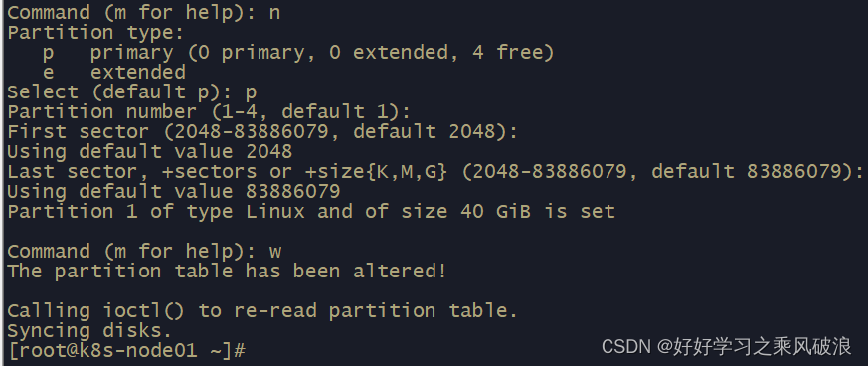Image resolution: width=868 pixels, height=366 pixels.
Task: Click the '40 GiB' size text
Action: (495, 212)
